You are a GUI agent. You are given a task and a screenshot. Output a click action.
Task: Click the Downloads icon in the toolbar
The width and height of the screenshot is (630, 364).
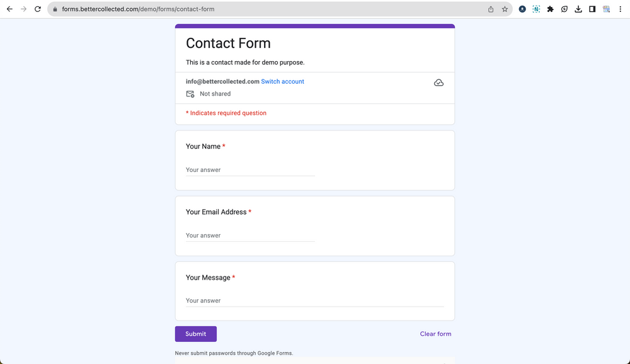point(578,9)
